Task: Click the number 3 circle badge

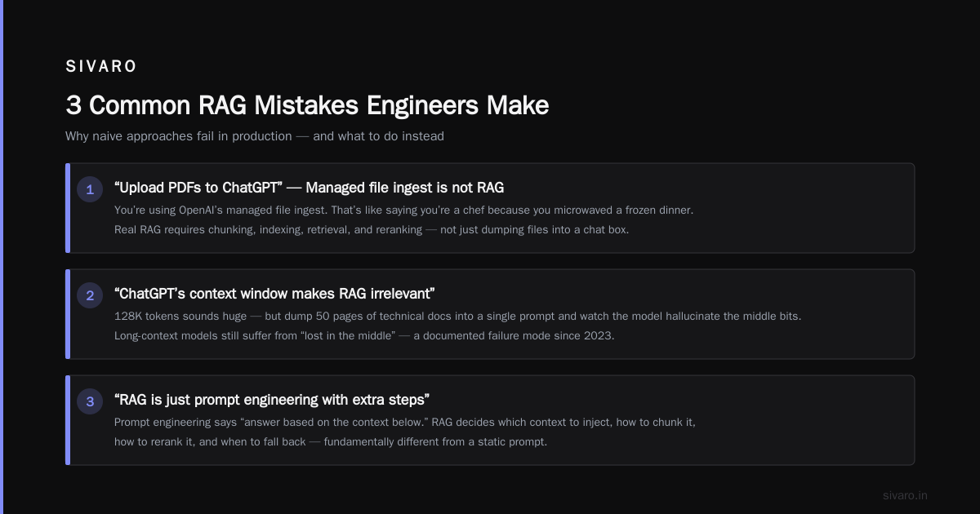Action: tap(90, 401)
